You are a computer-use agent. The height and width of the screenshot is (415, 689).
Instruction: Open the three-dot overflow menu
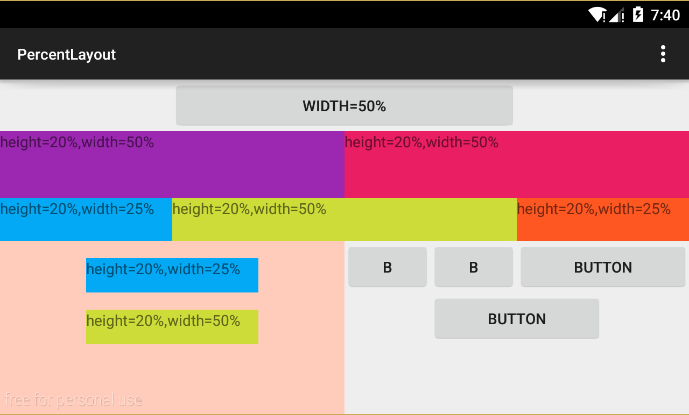tap(662, 54)
